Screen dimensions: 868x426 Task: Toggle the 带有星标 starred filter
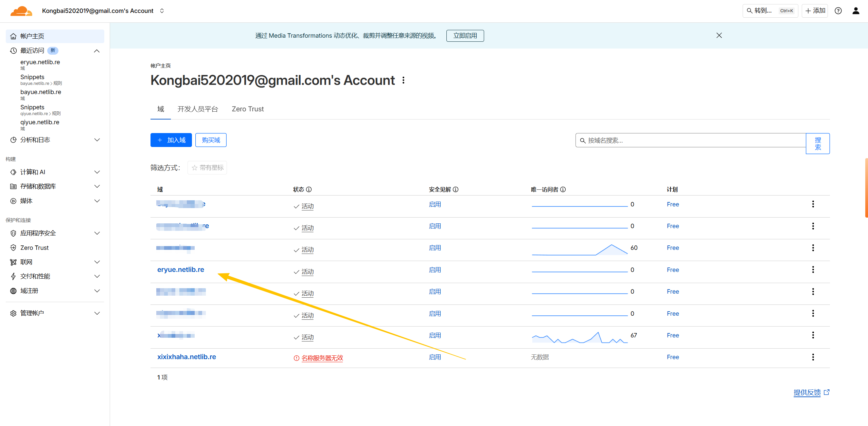pyautogui.click(x=207, y=168)
